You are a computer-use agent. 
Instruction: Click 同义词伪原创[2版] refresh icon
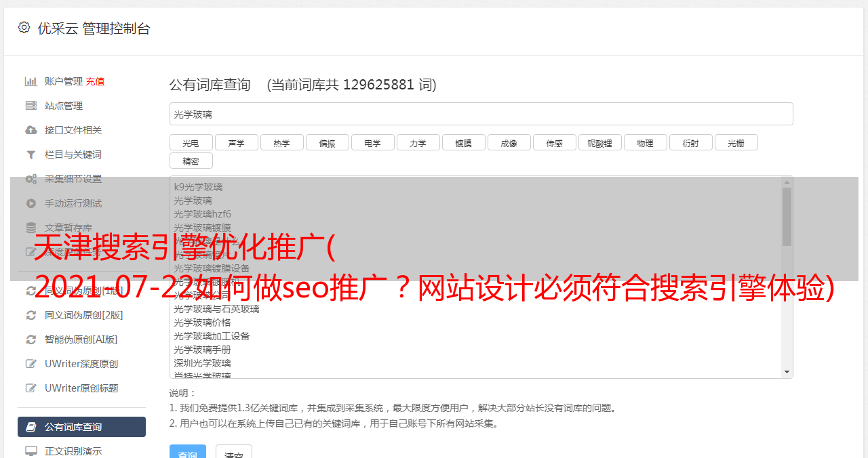pyautogui.click(x=31, y=315)
